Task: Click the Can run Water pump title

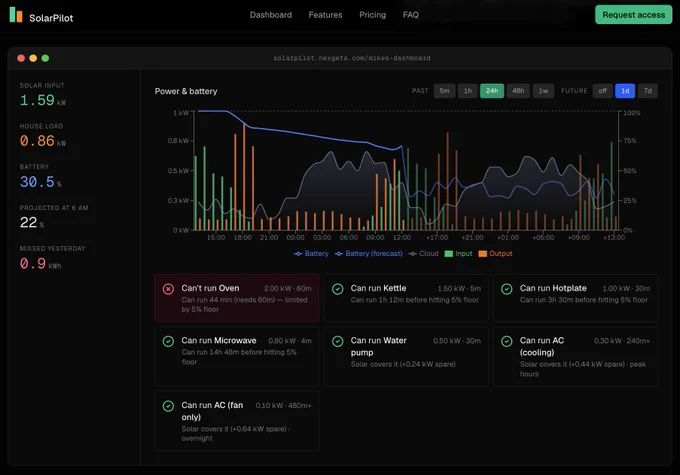Action: point(378,346)
